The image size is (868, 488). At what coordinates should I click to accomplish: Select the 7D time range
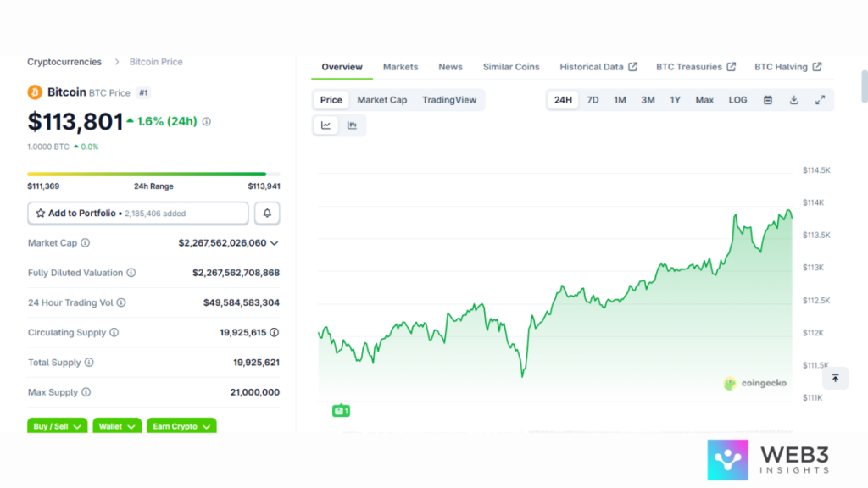point(593,100)
